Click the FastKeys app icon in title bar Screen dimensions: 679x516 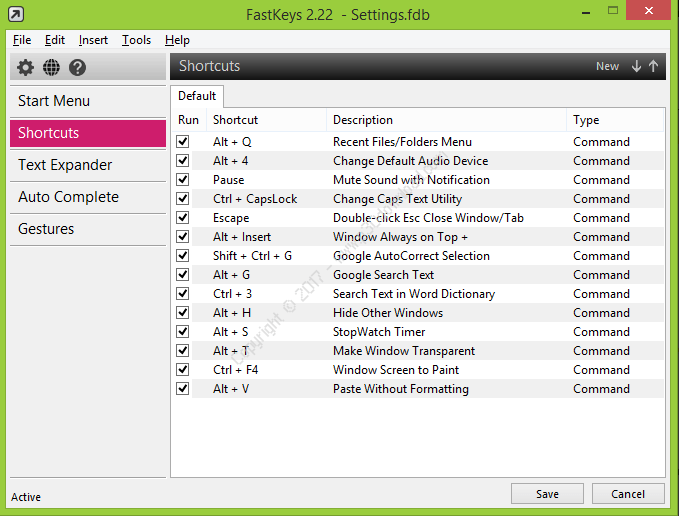(x=16, y=14)
